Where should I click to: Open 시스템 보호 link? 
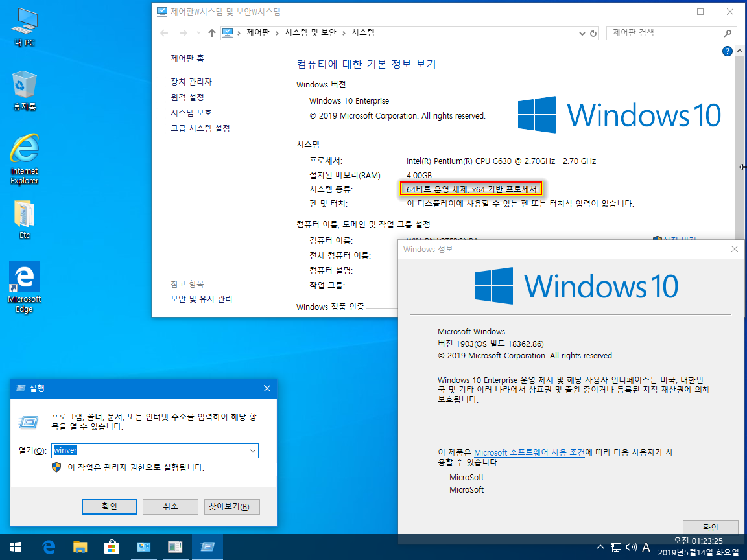(x=191, y=113)
